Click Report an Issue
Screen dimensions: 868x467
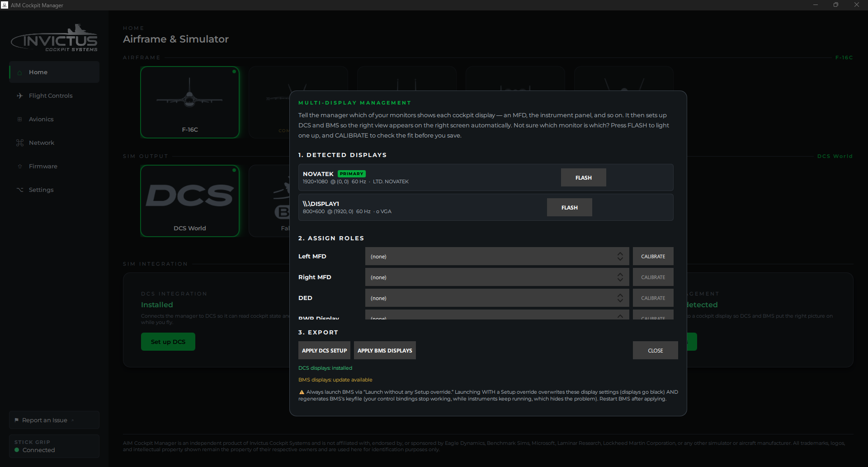[x=54, y=420]
